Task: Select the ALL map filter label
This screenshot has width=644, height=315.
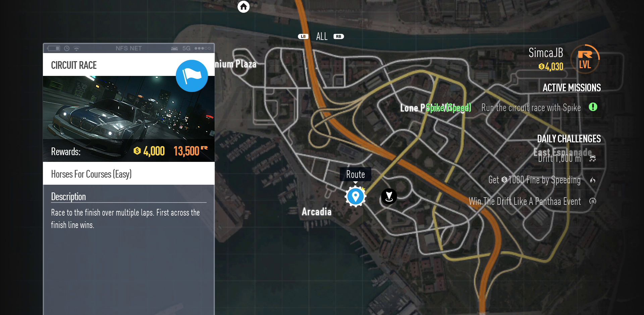Action: tap(322, 36)
